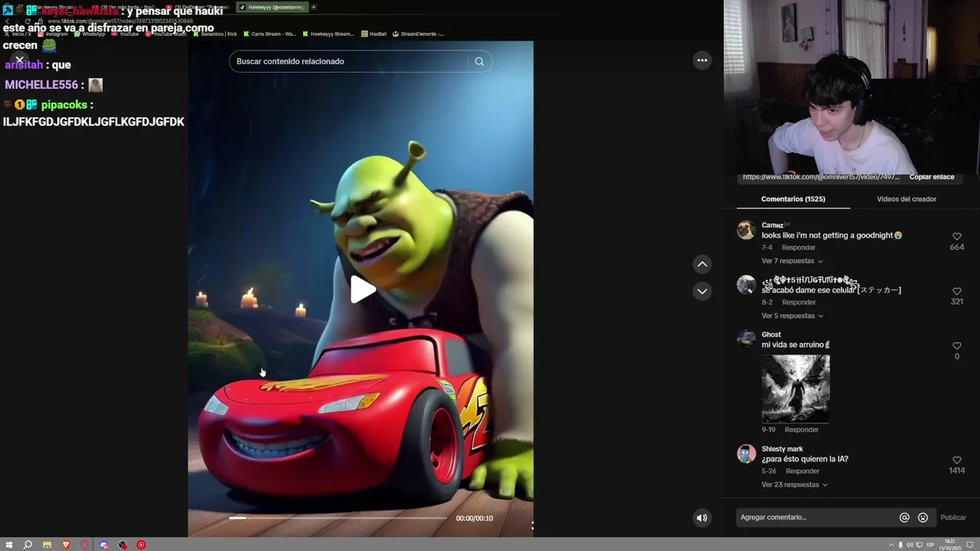Open Windows taskbar search
The height and width of the screenshot is (551, 980).
[x=28, y=545]
